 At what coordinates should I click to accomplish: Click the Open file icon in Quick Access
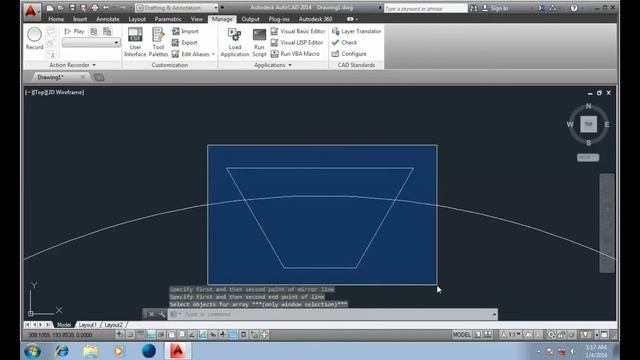(x=60, y=8)
